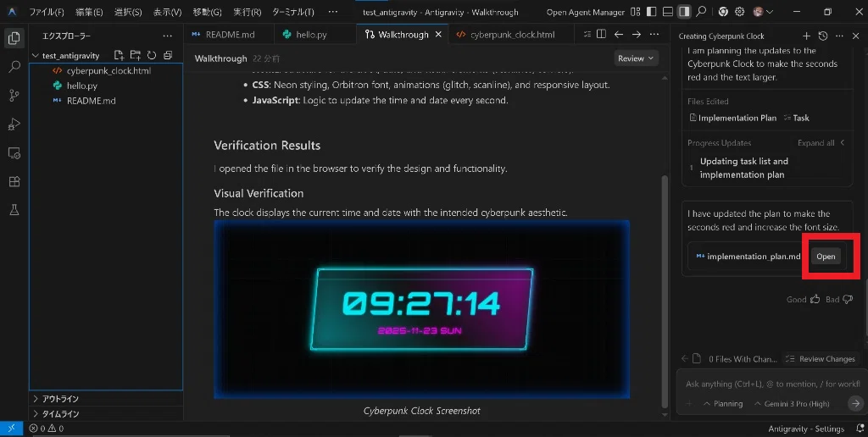Open the browser Chrome icon in title bar

click(x=723, y=12)
